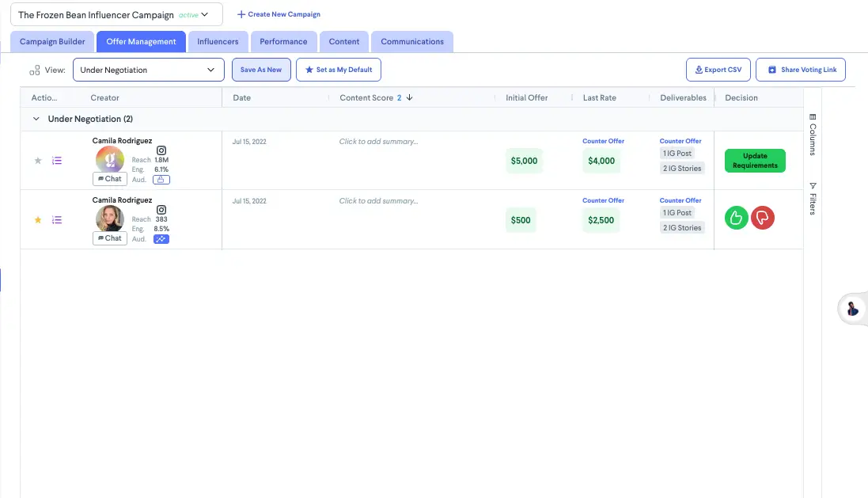The image size is (868, 498).
Task: Sort by Content Score arrow
Action: pyautogui.click(x=410, y=97)
